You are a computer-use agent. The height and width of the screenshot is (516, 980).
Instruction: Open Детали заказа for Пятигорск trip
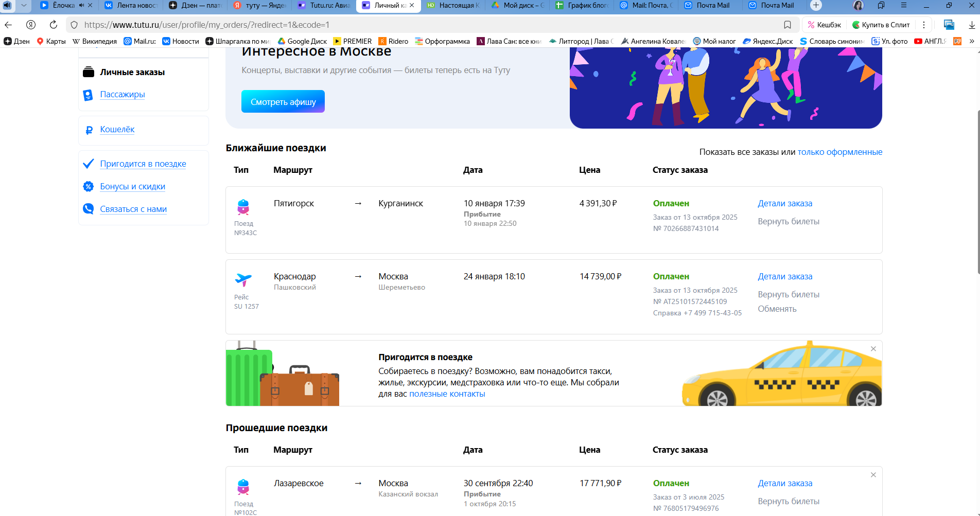785,203
